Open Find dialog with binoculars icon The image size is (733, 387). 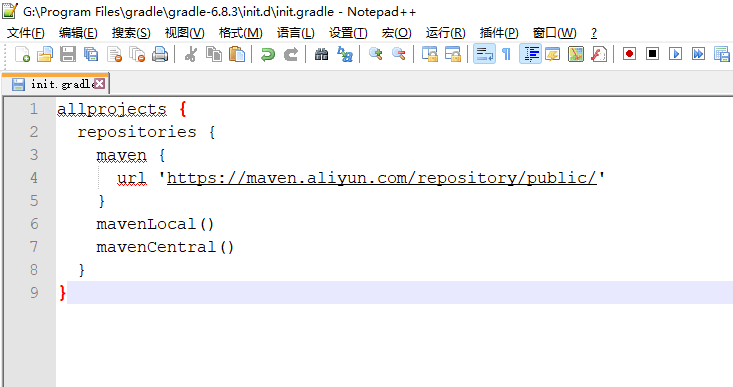coord(321,54)
